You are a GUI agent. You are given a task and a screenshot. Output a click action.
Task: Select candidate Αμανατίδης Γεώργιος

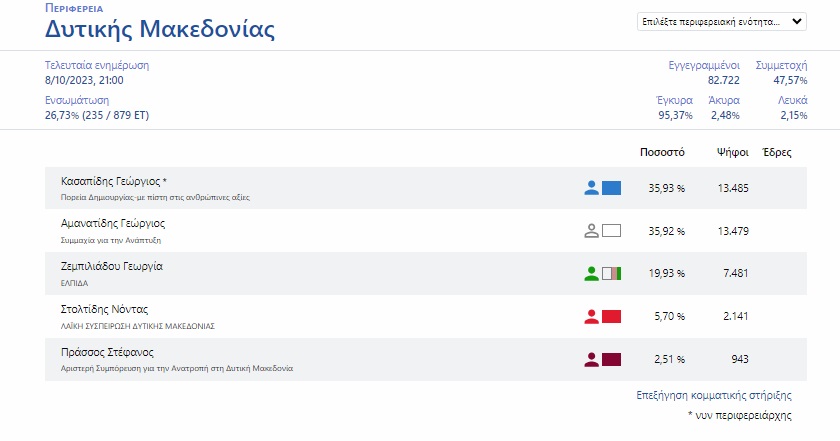tap(113, 224)
